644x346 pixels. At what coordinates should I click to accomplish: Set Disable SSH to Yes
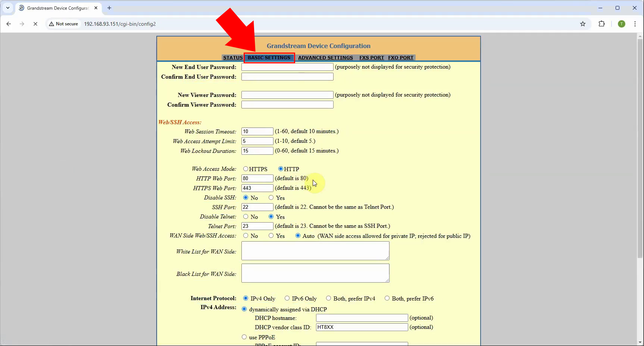click(x=271, y=198)
